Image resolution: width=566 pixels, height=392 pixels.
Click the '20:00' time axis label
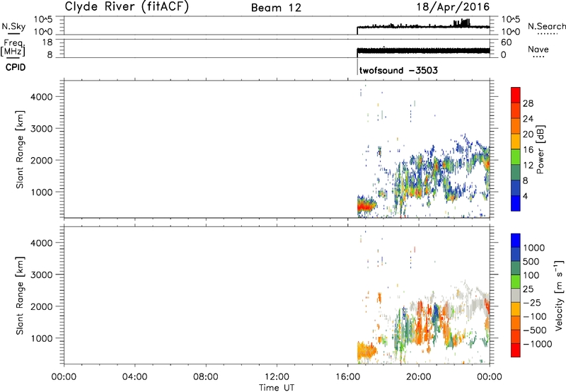point(419,377)
